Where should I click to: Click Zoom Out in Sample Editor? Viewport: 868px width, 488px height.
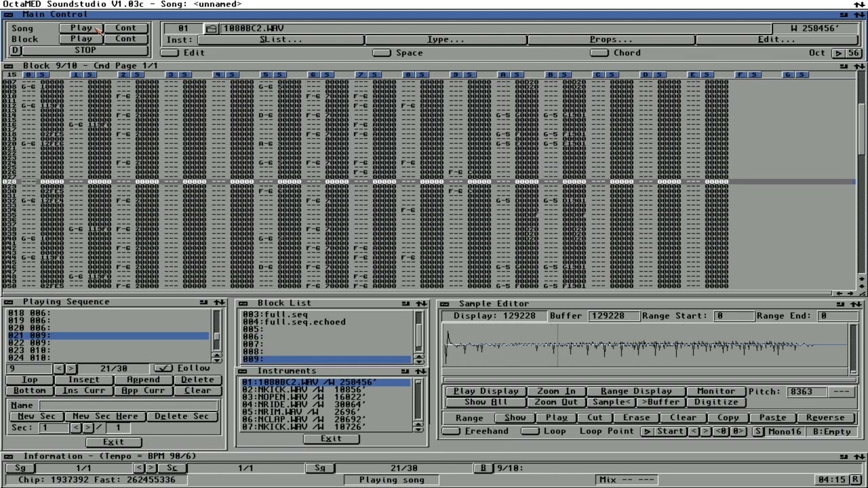click(x=556, y=402)
